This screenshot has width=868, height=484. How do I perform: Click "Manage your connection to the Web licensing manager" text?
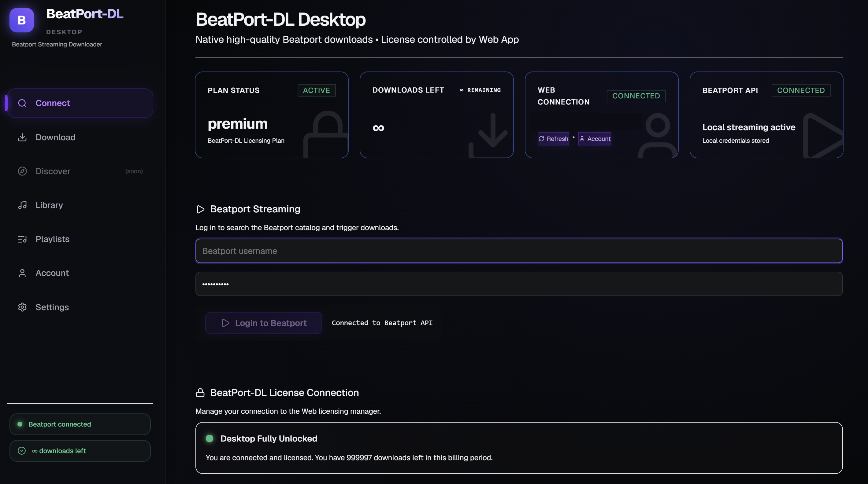tap(288, 411)
